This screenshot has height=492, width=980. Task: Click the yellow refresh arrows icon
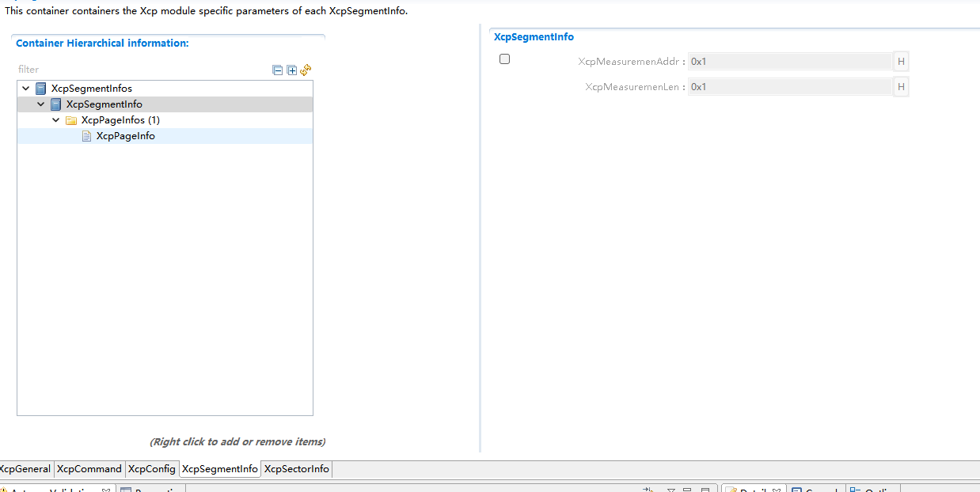coord(306,70)
